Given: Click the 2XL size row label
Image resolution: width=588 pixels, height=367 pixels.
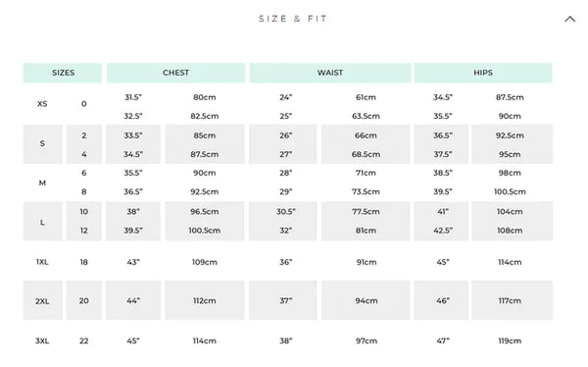Looking at the screenshot, I should (43, 300).
